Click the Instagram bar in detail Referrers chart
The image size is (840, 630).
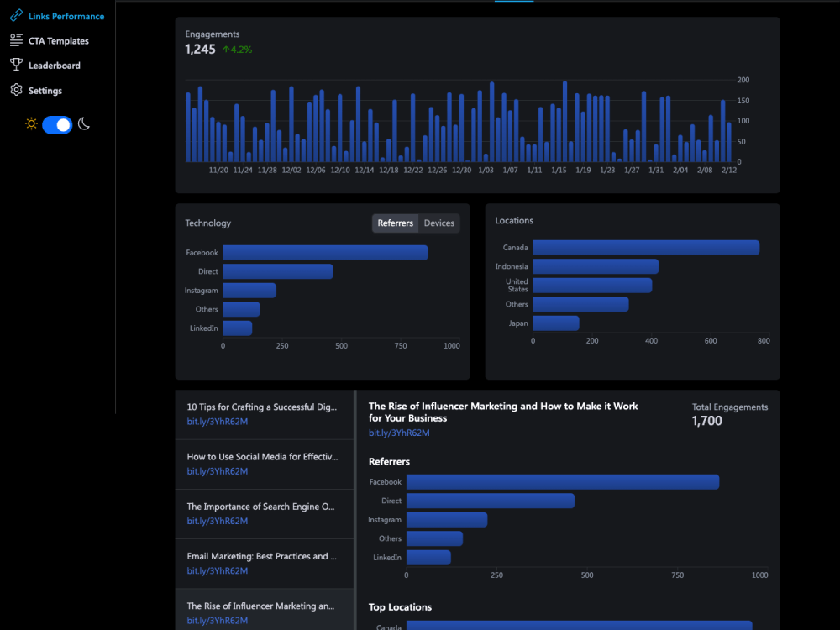447,520
